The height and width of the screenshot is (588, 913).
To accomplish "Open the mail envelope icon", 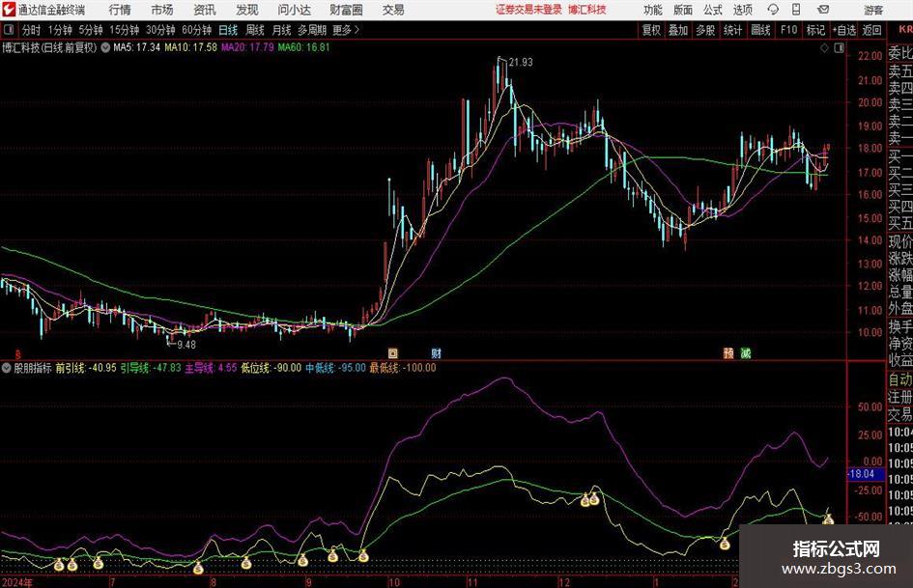I will coord(823,10).
